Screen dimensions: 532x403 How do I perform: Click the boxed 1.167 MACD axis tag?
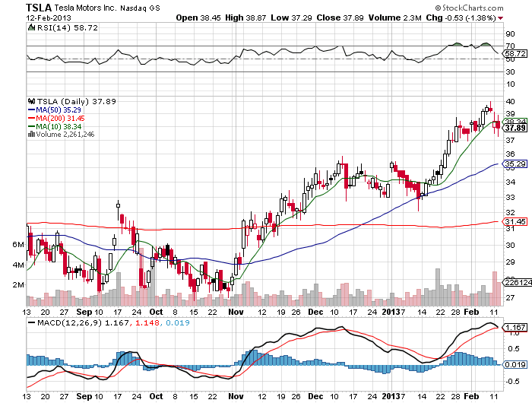click(x=515, y=327)
